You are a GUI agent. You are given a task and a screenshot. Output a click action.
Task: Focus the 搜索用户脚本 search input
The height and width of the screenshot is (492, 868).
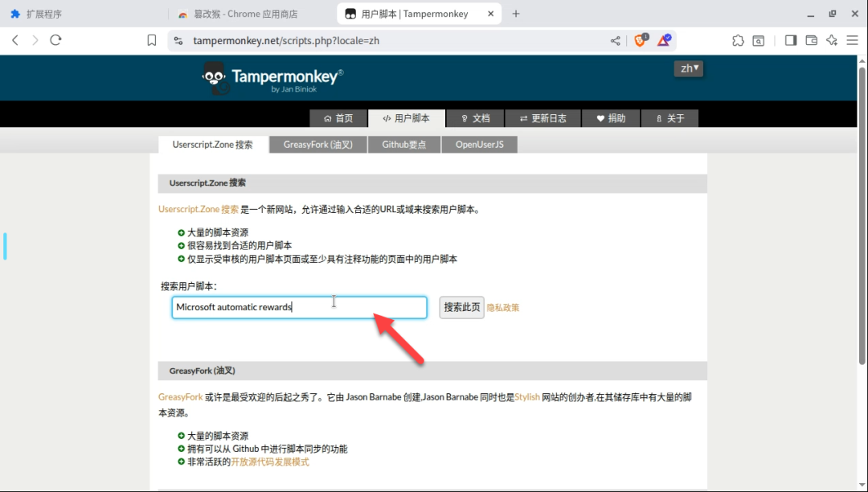(x=300, y=307)
